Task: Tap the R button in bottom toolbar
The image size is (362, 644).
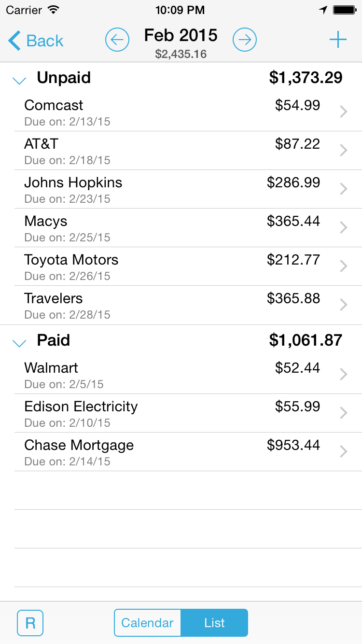Action: 30,623
